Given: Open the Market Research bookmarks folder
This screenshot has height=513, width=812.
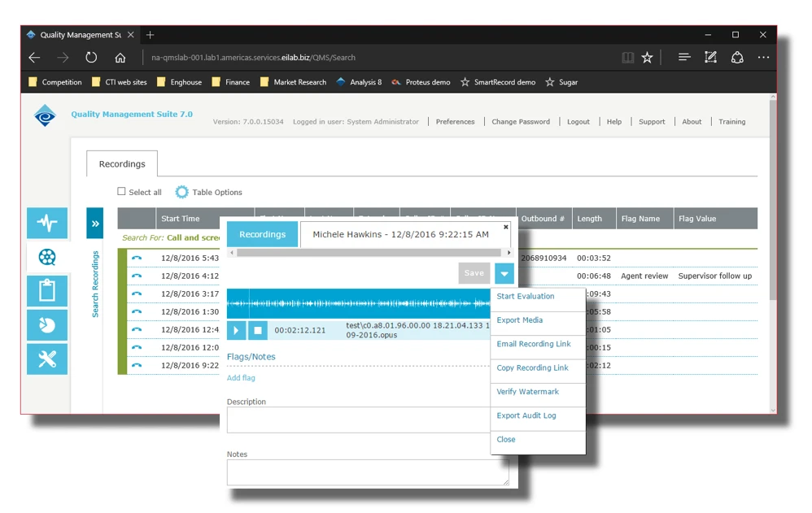Looking at the screenshot, I should (x=293, y=82).
